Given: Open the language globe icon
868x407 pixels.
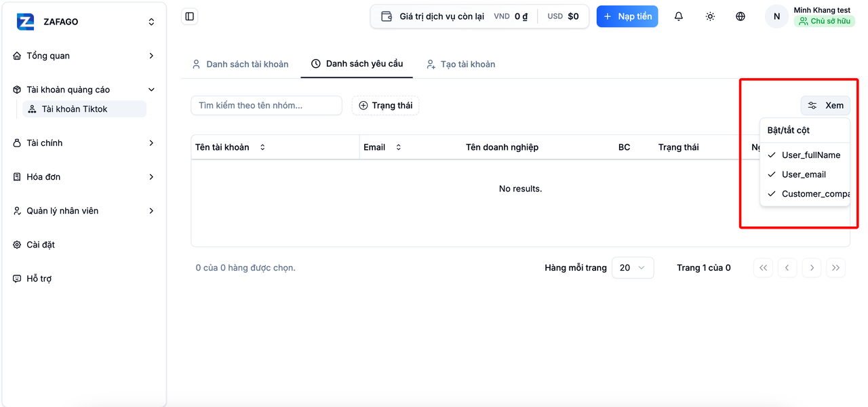Looking at the screenshot, I should pyautogui.click(x=741, y=16).
